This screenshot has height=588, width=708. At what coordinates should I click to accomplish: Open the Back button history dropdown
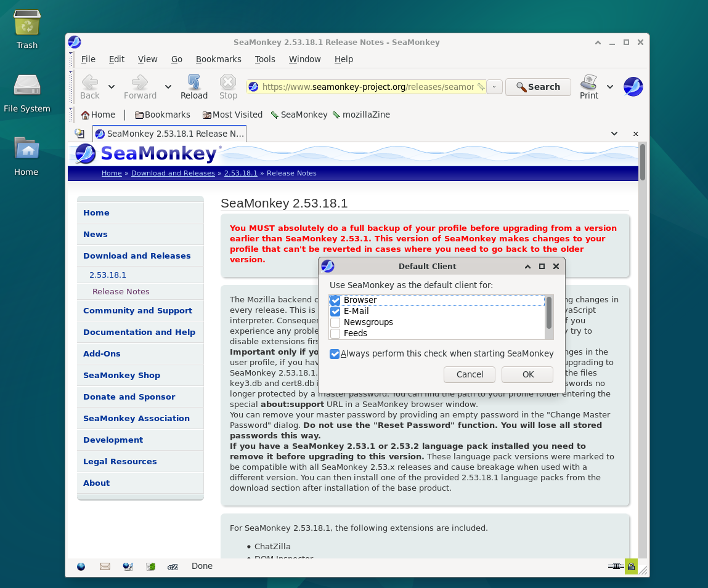112,87
